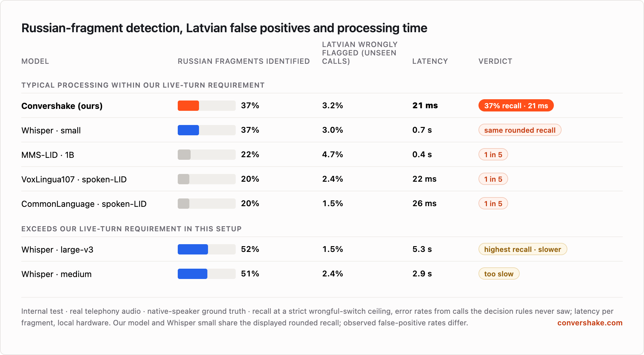
Task: Click the VERDICT column header
Action: click(495, 61)
